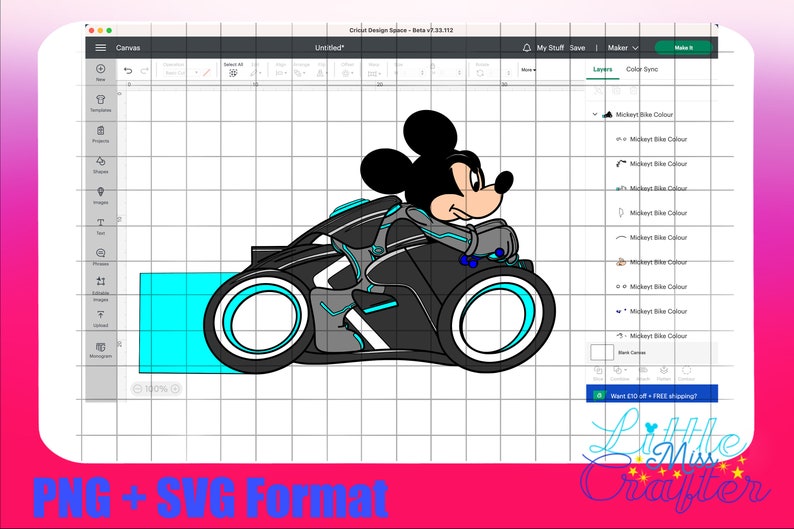Click the Contour tool

(x=687, y=373)
